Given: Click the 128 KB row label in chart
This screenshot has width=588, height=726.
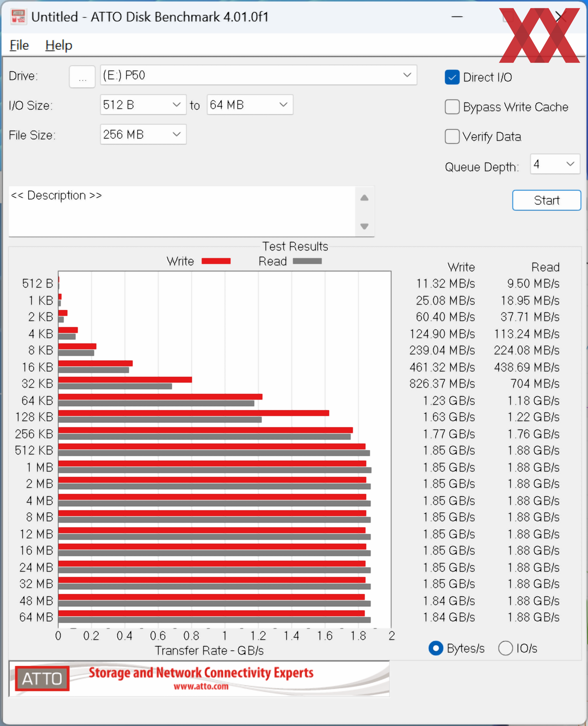Looking at the screenshot, I should pyautogui.click(x=34, y=417).
